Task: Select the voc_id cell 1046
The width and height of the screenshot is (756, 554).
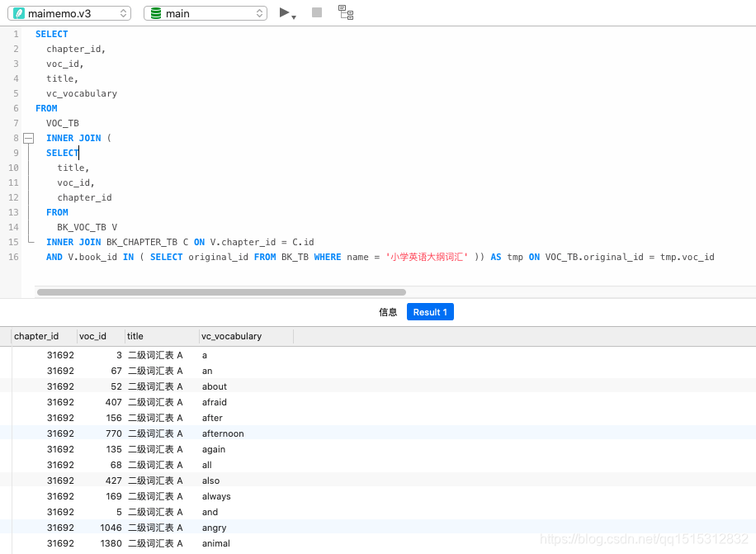Action: [x=111, y=528]
